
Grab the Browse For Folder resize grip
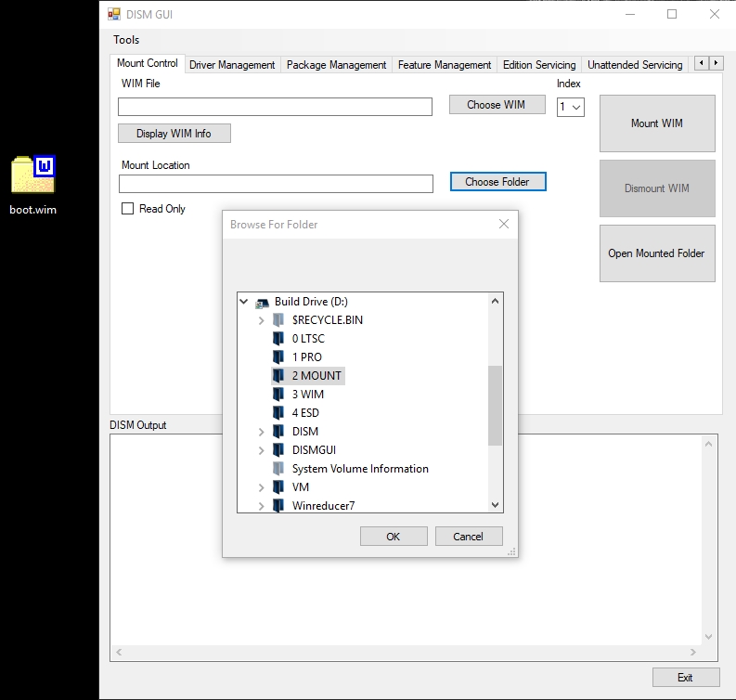click(x=511, y=551)
